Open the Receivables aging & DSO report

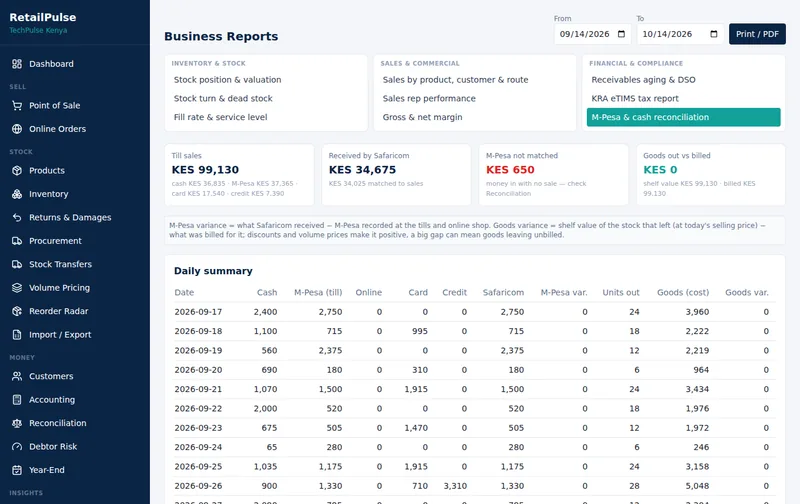click(x=684, y=80)
